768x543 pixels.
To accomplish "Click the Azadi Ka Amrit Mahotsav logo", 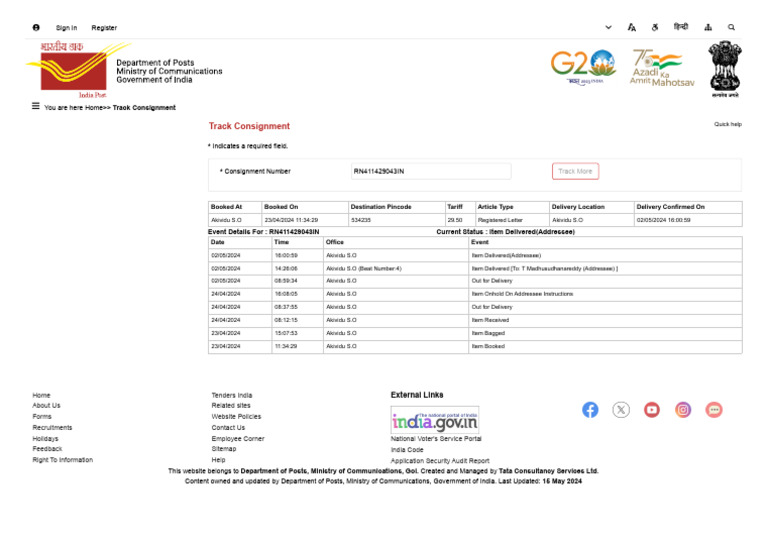I will [662, 68].
